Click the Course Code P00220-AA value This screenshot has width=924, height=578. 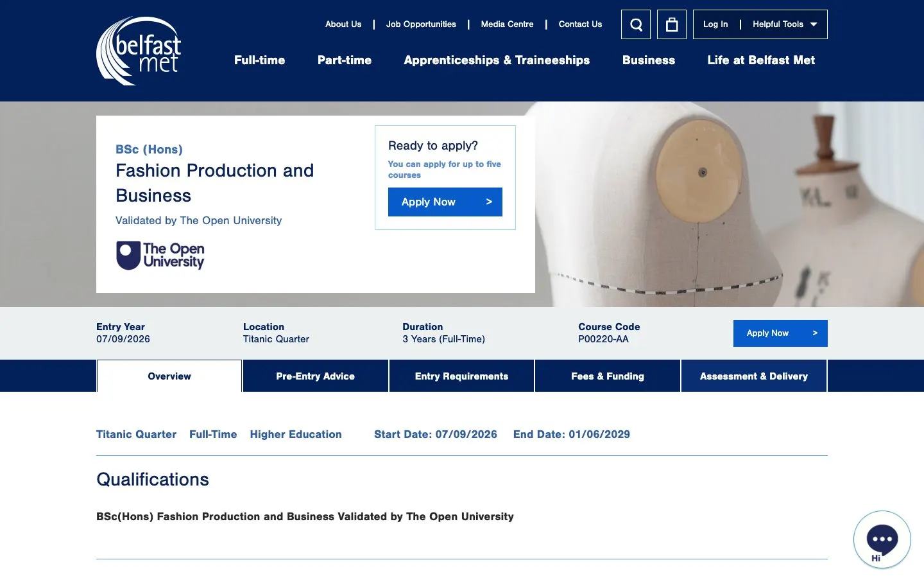pos(603,339)
